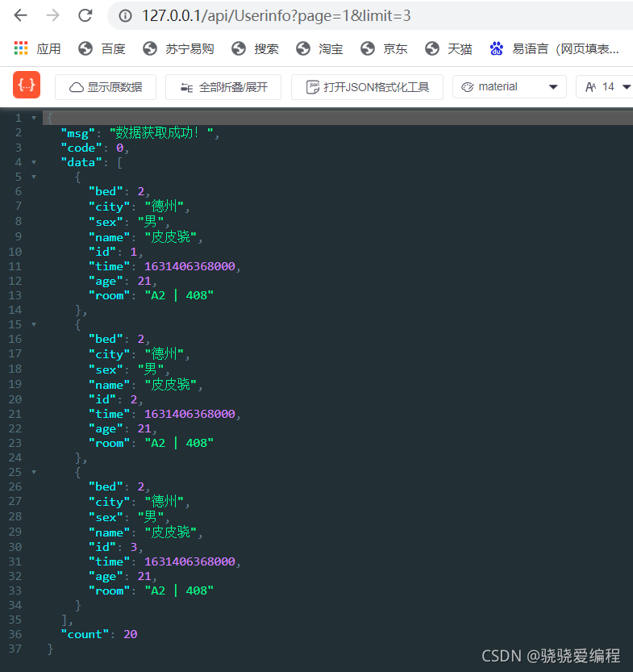Click the browser forward arrow
Viewport: 633px width, 672px height.
tap(52, 16)
